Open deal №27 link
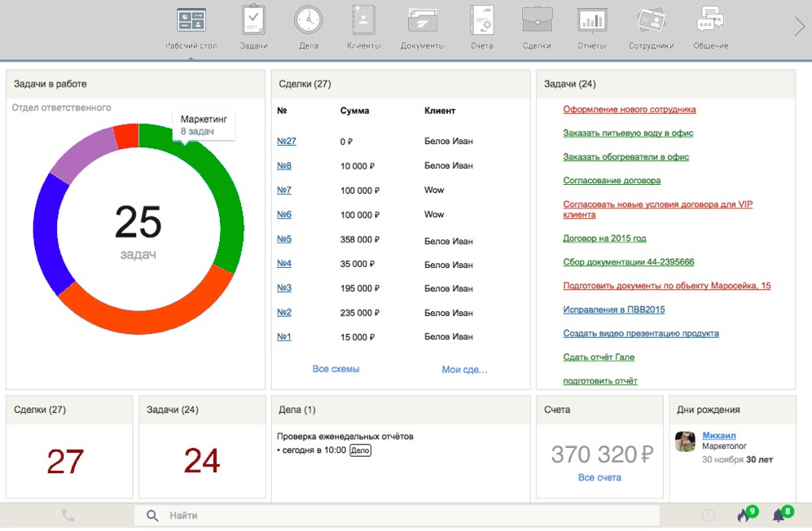The width and height of the screenshot is (812, 531). click(286, 141)
